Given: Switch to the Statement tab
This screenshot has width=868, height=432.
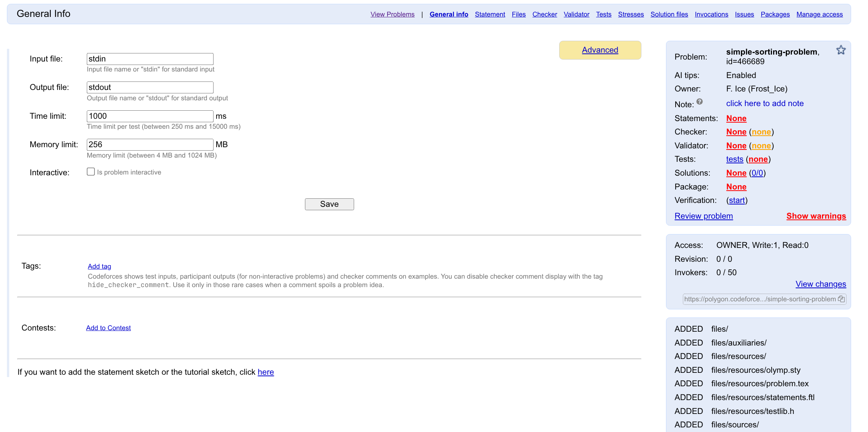Looking at the screenshot, I should [490, 14].
